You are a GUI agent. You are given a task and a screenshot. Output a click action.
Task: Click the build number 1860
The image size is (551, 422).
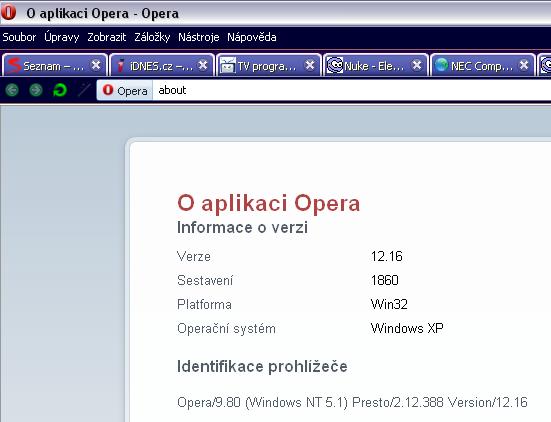point(384,280)
